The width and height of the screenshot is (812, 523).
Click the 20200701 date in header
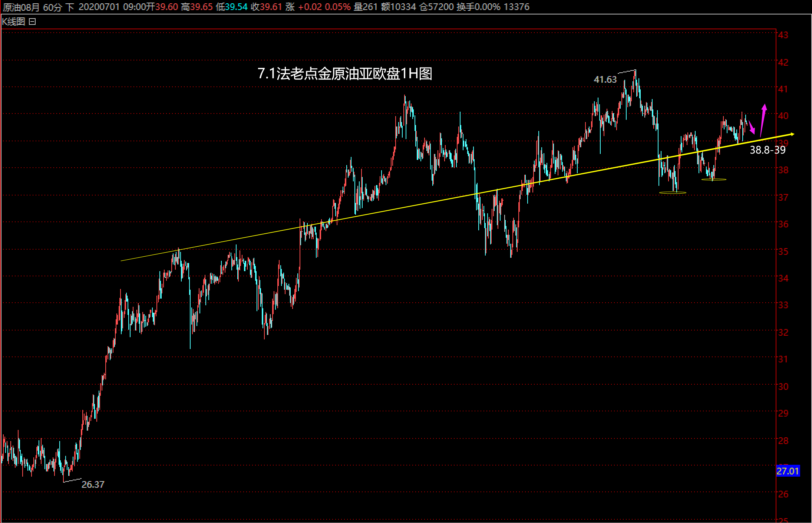pyautogui.click(x=99, y=7)
